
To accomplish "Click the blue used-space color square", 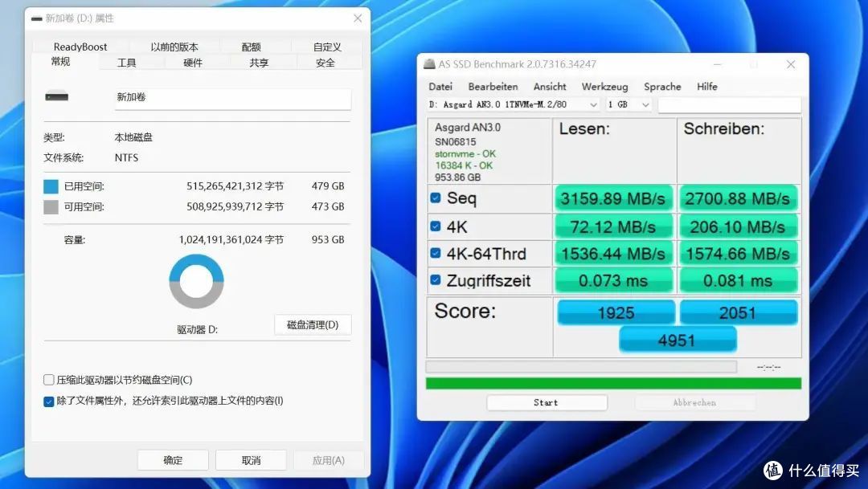I will [x=51, y=186].
